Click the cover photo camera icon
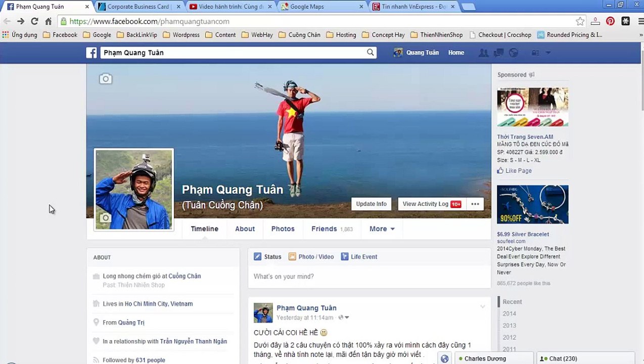 (105, 78)
